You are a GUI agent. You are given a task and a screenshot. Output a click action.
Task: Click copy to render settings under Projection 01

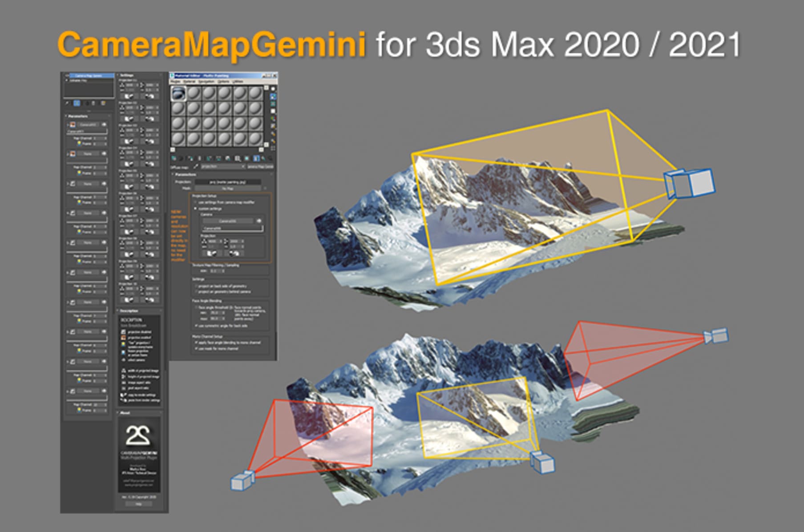(129, 96)
